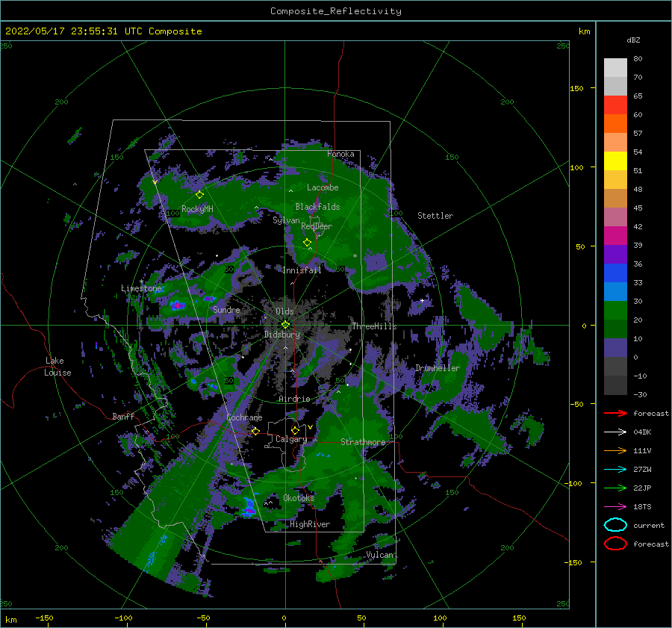Click the Lacombe label
This screenshot has width=672, height=628.
pyautogui.click(x=323, y=187)
